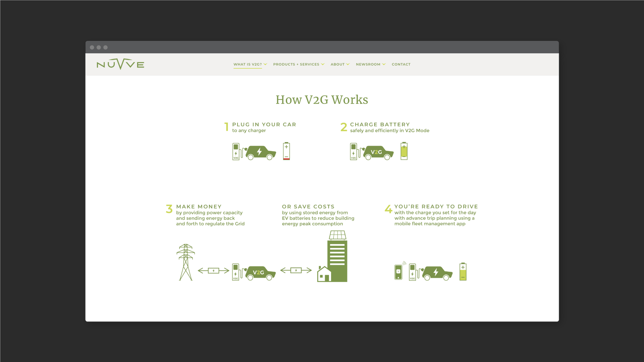Click the first browser window dot
This screenshot has height=362, width=644.
pos(92,47)
